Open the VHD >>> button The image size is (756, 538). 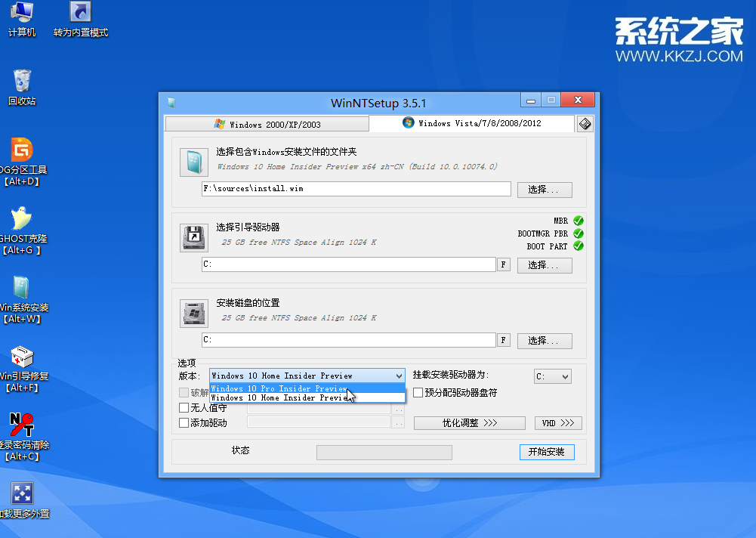pos(558,423)
